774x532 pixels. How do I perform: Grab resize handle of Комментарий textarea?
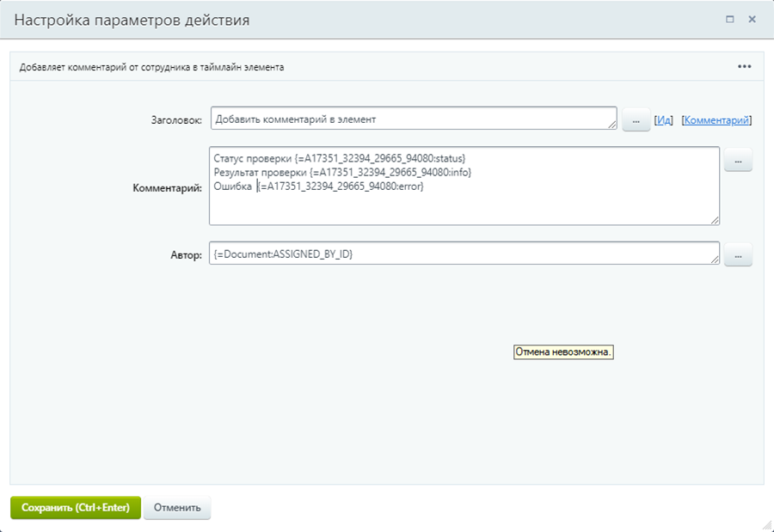[x=716, y=221]
